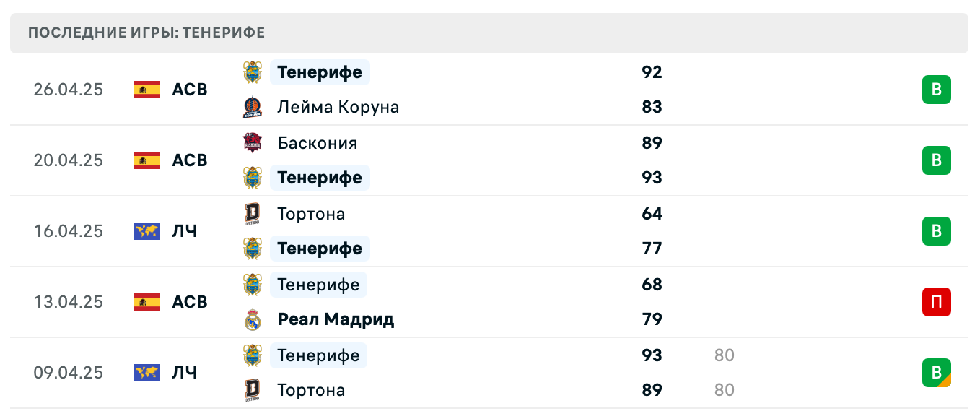Click the ACB league label on 13.04.25

click(188, 302)
